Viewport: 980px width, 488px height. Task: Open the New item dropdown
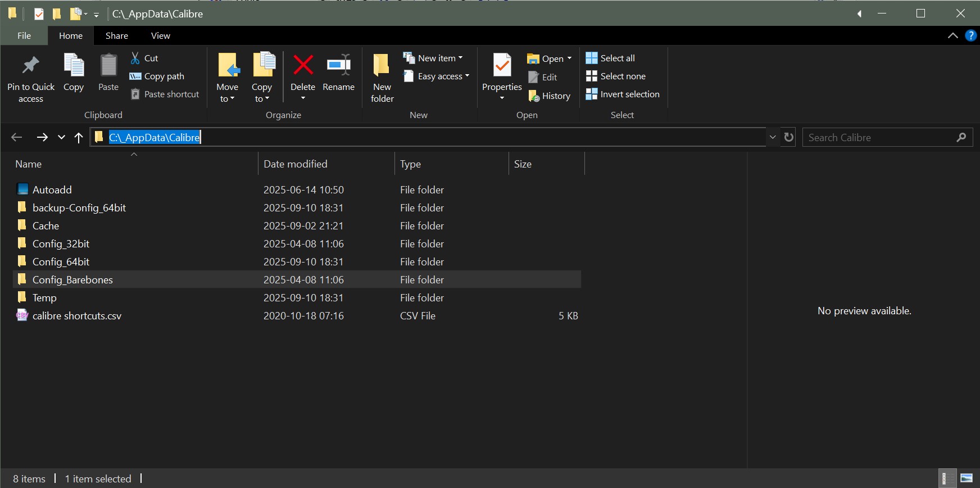click(461, 58)
